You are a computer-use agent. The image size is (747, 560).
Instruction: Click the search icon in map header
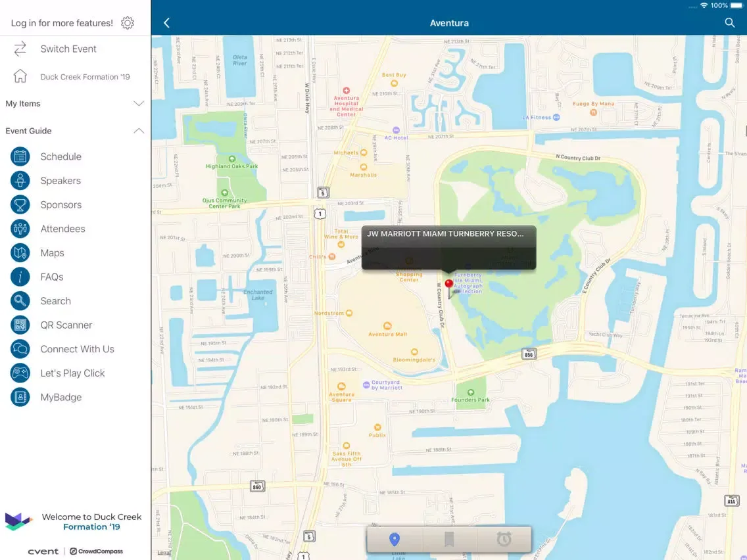click(x=729, y=23)
